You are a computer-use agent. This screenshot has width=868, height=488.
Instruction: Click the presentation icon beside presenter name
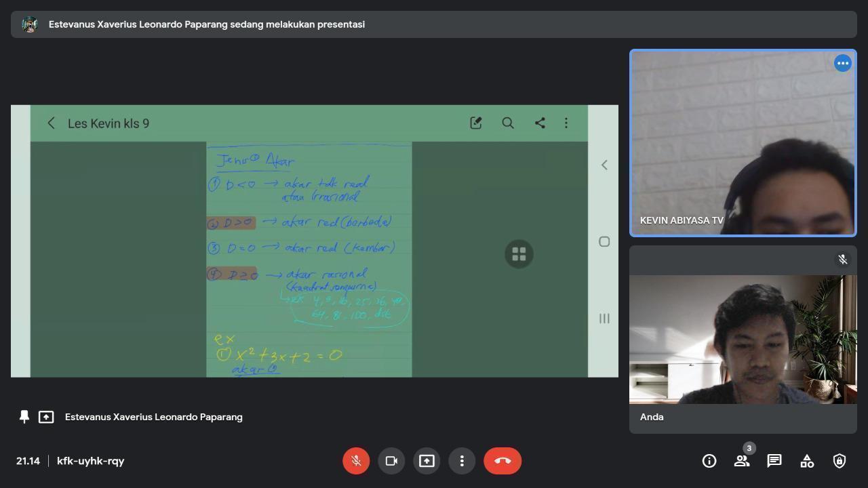point(46,417)
